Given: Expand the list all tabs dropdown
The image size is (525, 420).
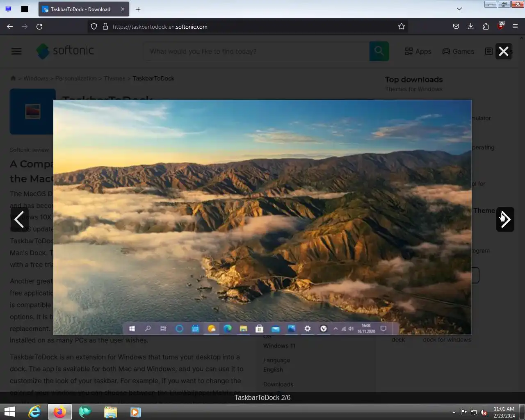Looking at the screenshot, I should tap(459, 9).
